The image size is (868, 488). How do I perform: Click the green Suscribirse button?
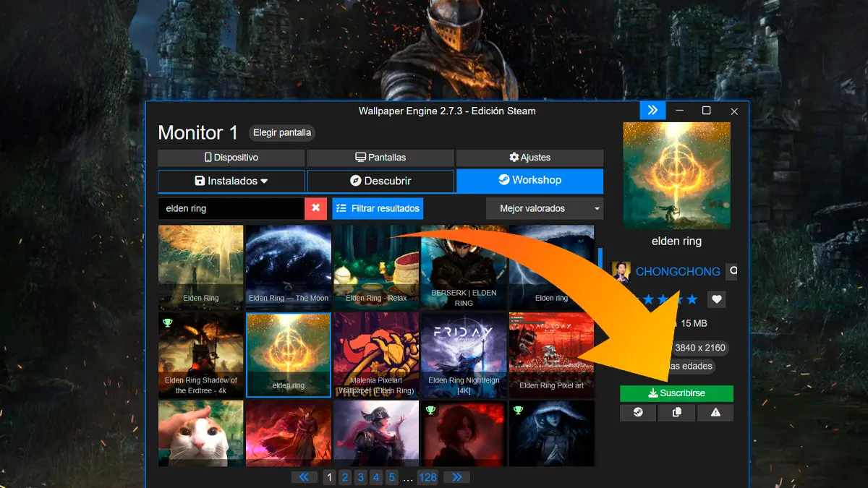click(x=676, y=393)
